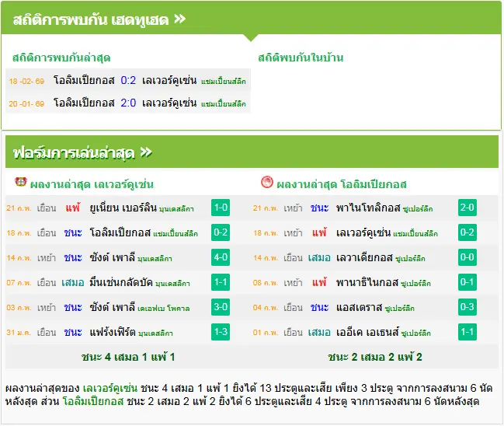Click date 01 ก.พ. in Olympiacos form

coord(266,333)
